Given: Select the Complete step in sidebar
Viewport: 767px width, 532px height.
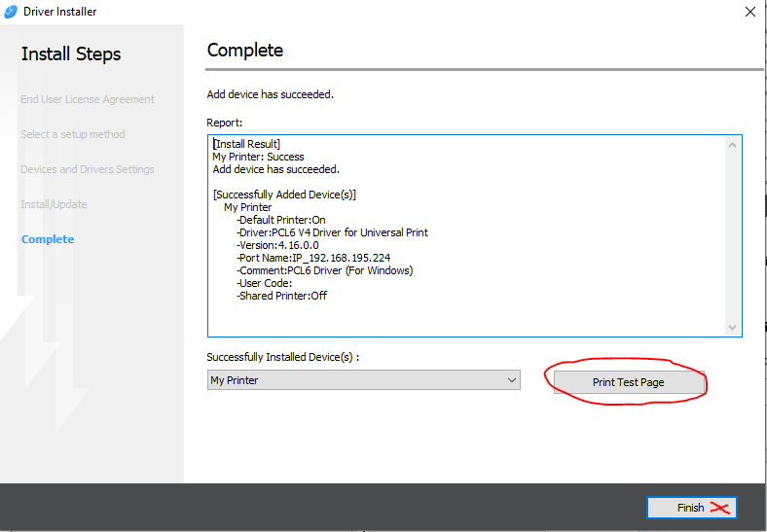Looking at the screenshot, I should [48, 239].
